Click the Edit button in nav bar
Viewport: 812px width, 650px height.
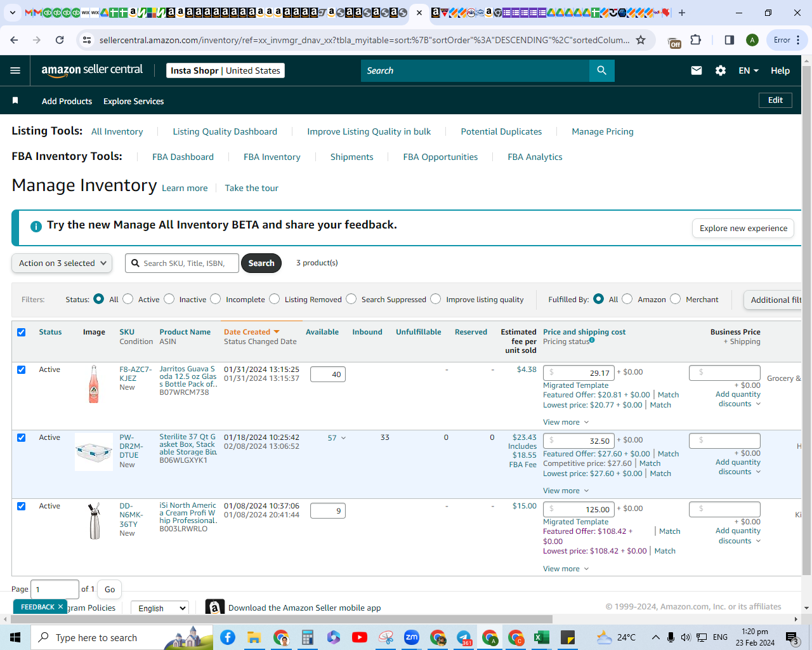pos(775,100)
